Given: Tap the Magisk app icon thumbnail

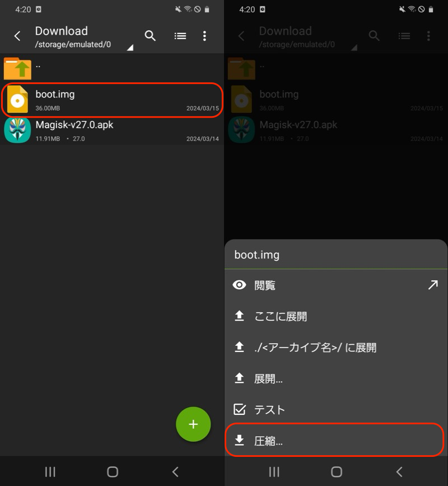Looking at the screenshot, I should coord(17,130).
